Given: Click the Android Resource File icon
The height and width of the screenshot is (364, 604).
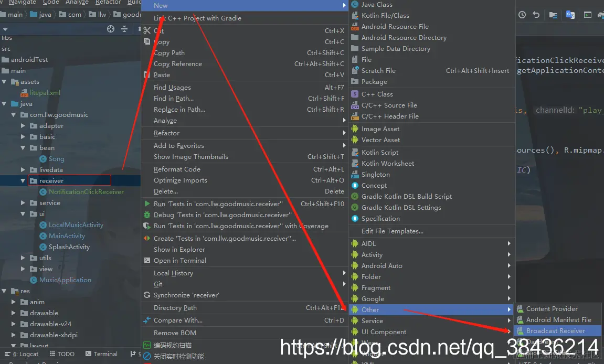Looking at the screenshot, I should tap(355, 27).
